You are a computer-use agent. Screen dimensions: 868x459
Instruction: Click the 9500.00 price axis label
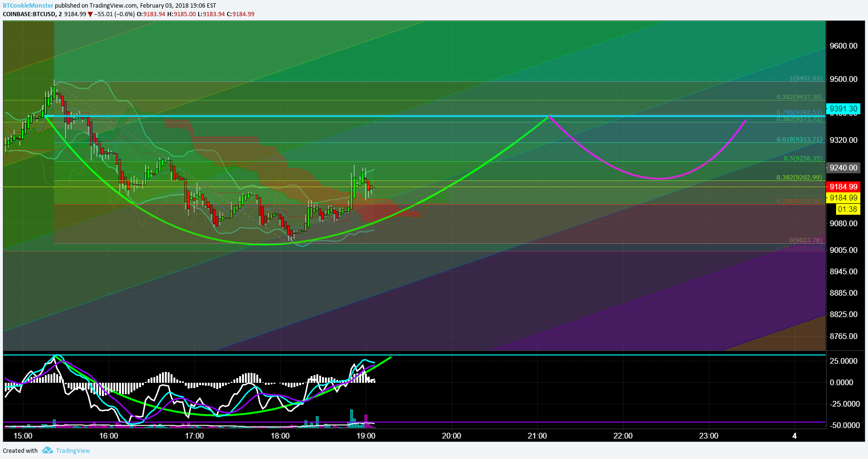tap(843, 79)
